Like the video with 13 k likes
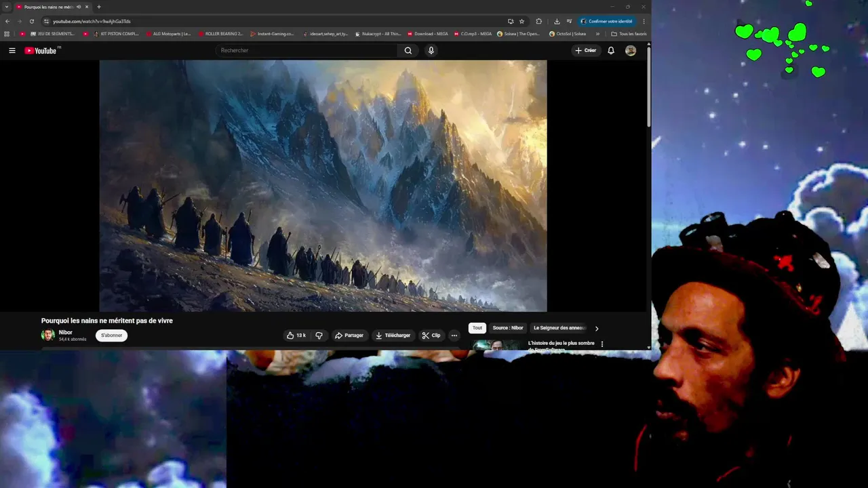The image size is (868, 488). pyautogui.click(x=296, y=335)
